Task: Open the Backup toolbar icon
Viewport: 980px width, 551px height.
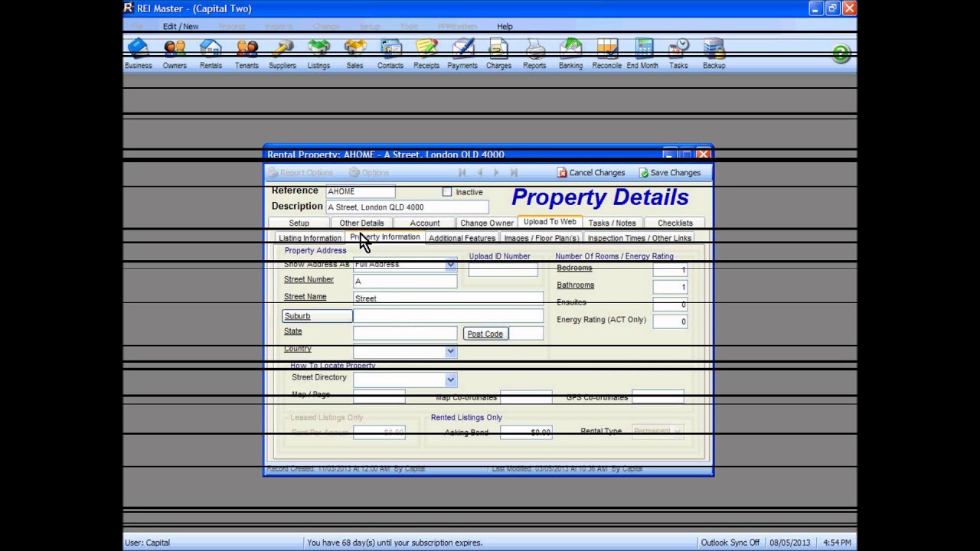Action: point(714,54)
